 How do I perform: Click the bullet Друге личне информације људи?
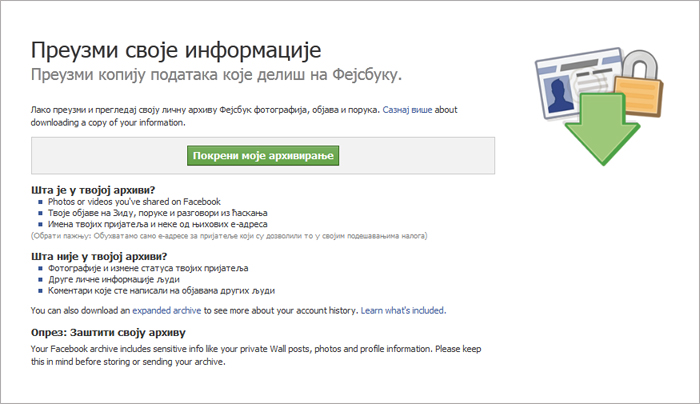pos(114,279)
